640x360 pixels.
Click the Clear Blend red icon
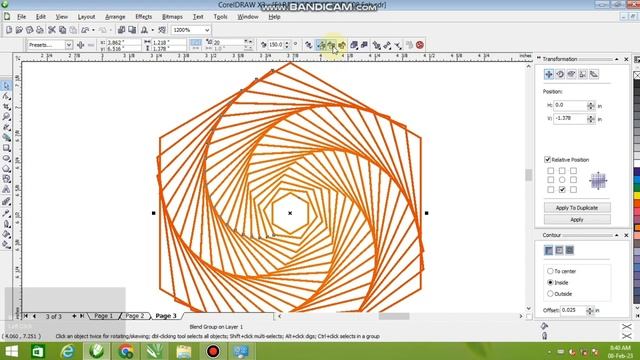click(420, 45)
